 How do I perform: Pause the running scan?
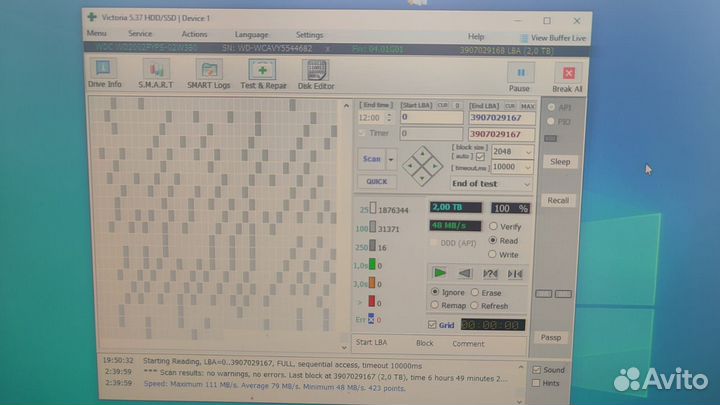[x=520, y=78]
